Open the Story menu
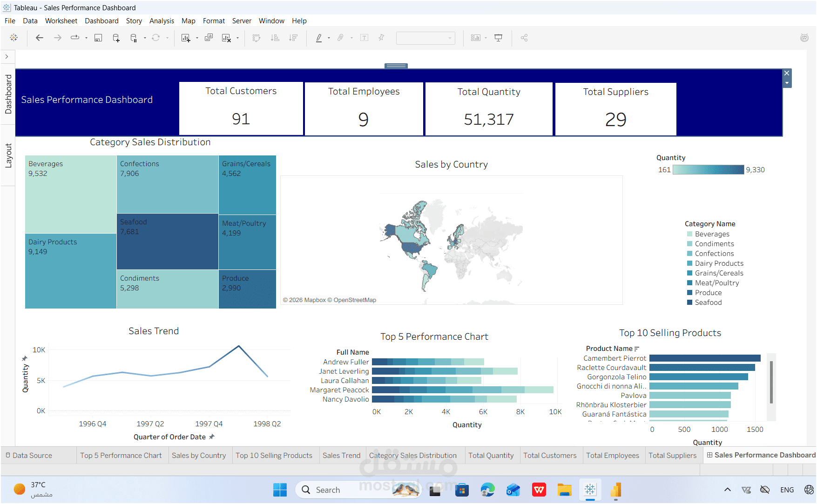The image size is (817, 504). click(x=134, y=21)
